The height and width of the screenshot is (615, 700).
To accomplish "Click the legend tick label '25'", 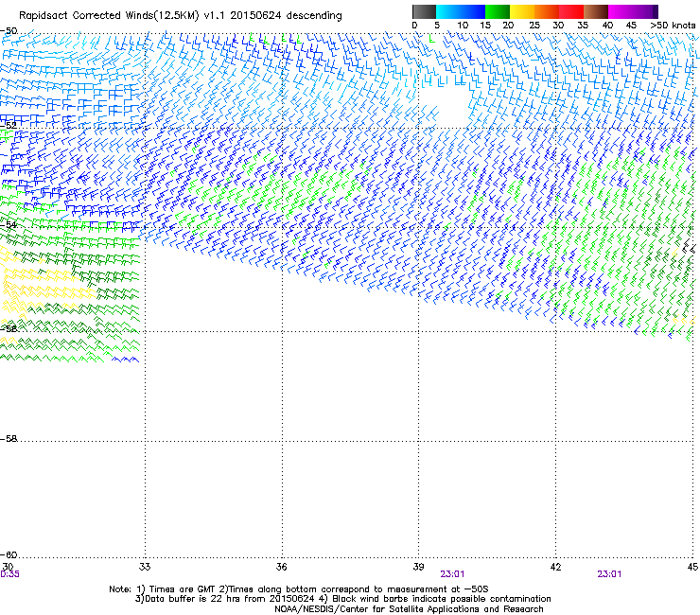I will pos(534,25).
